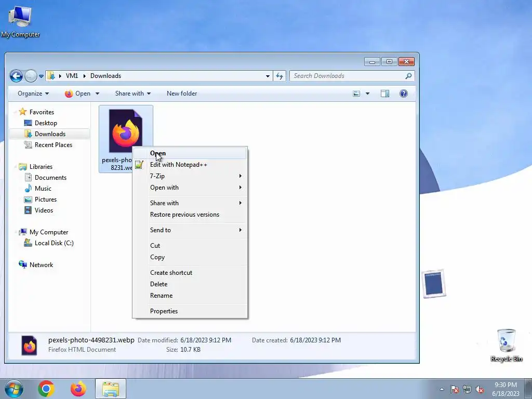Click the muted volume tray icon
Screen dimensions: 532x399
480,390
